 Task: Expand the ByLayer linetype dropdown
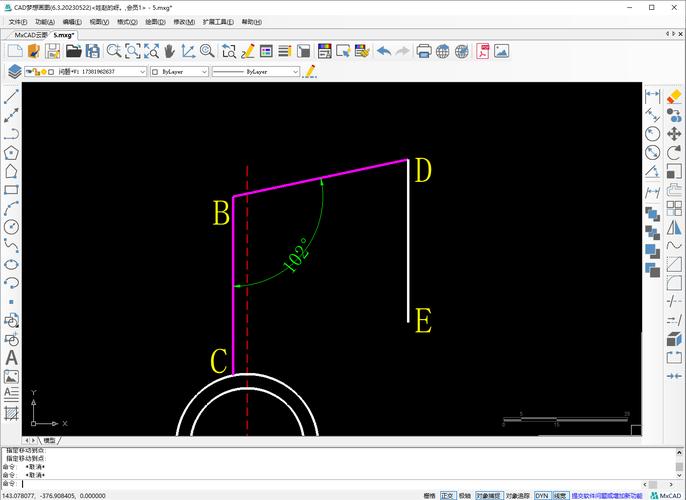pyautogui.click(x=295, y=72)
